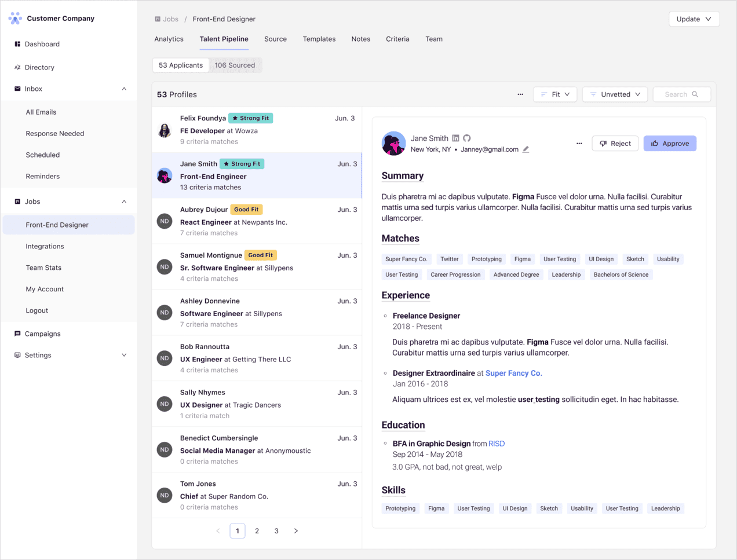
Task: Open Jane Smith's GitHub profile icon
Action: (x=467, y=138)
